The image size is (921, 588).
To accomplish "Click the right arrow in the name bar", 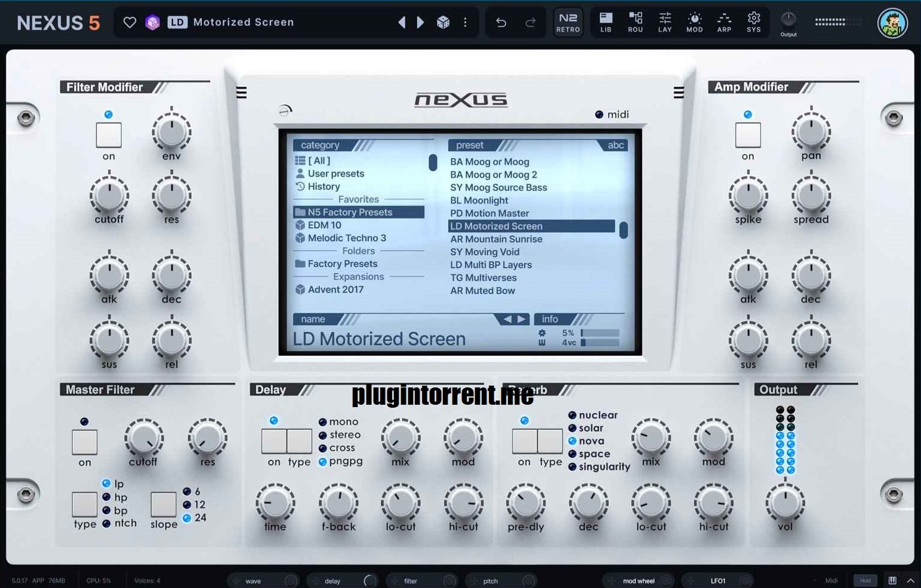I will (522, 319).
